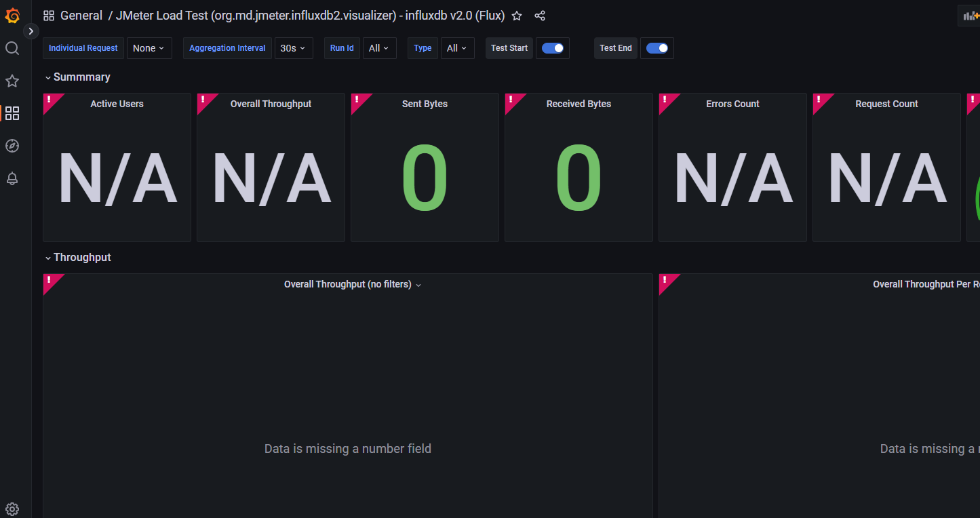Click Individual Request variable label

point(83,48)
